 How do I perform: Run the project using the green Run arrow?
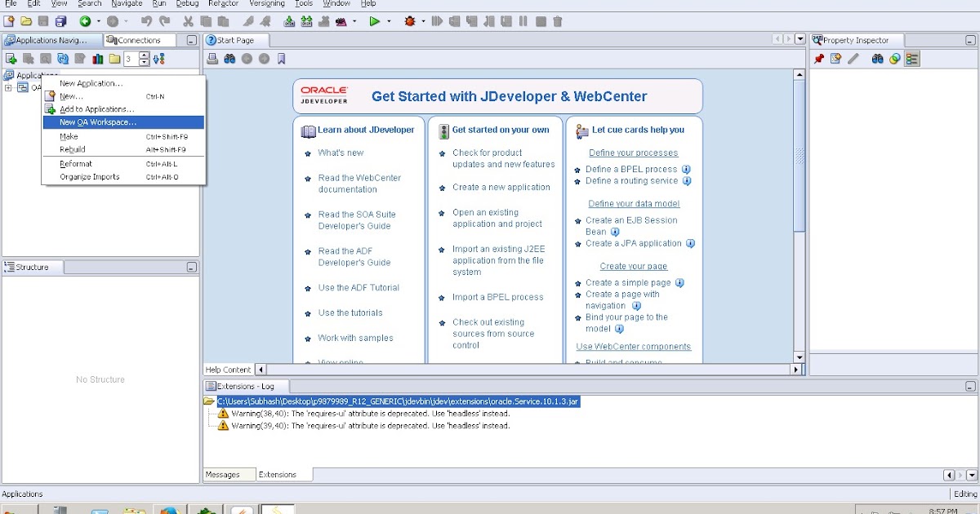coord(375,22)
